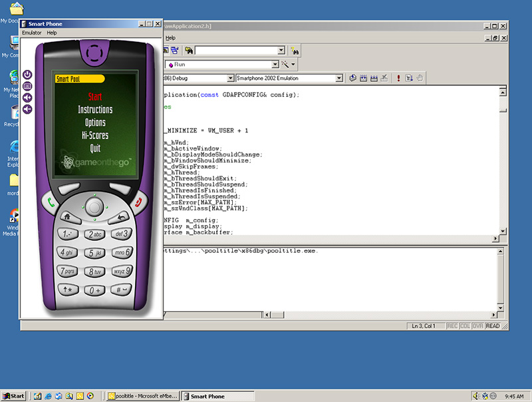Click the Find in Files binoculars icon

point(189,51)
